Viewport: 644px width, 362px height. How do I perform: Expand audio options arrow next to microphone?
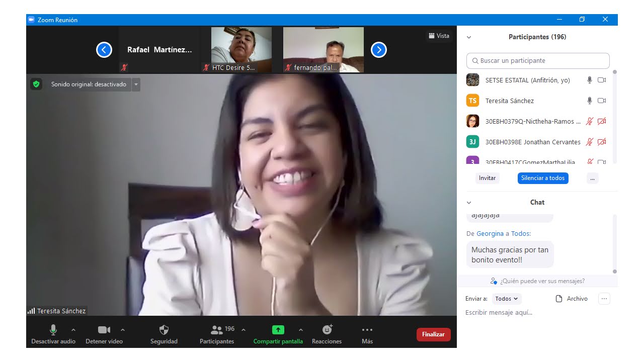pos(73,330)
